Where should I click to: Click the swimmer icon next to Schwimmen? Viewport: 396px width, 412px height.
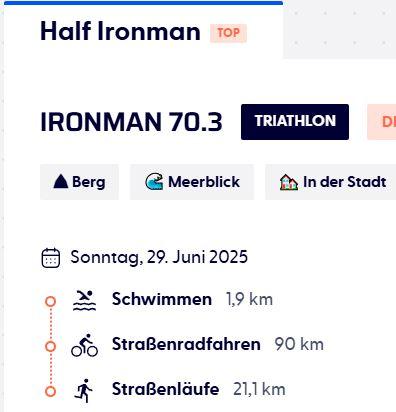[x=84, y=300]
